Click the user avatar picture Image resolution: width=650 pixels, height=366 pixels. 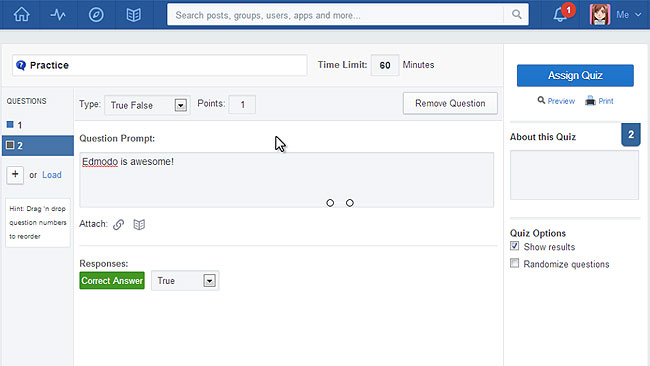click(600, 15)
